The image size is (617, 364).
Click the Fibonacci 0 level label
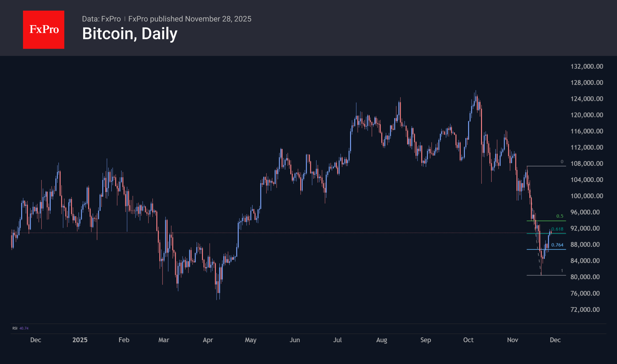[562, 162]
